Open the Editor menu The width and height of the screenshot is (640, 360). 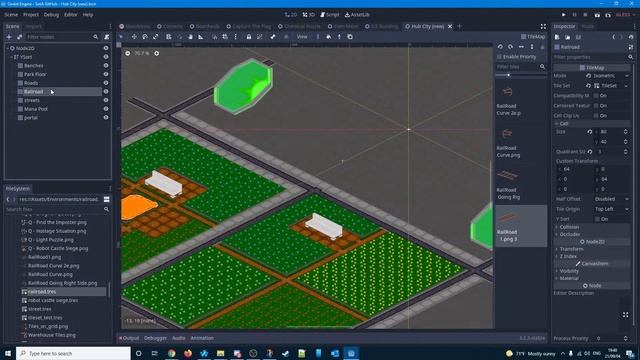[71, 15]
